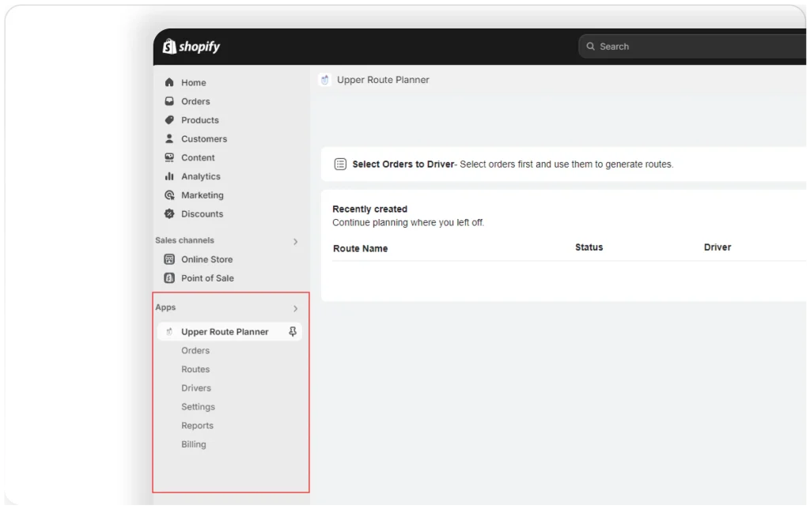Click the Recently created heading
The width and height of the screenshot is (810, 532).
(x=370, y=209)
